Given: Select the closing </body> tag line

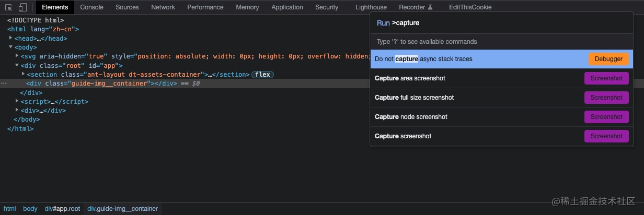Looking at the screenshot, I should point(27,120).
